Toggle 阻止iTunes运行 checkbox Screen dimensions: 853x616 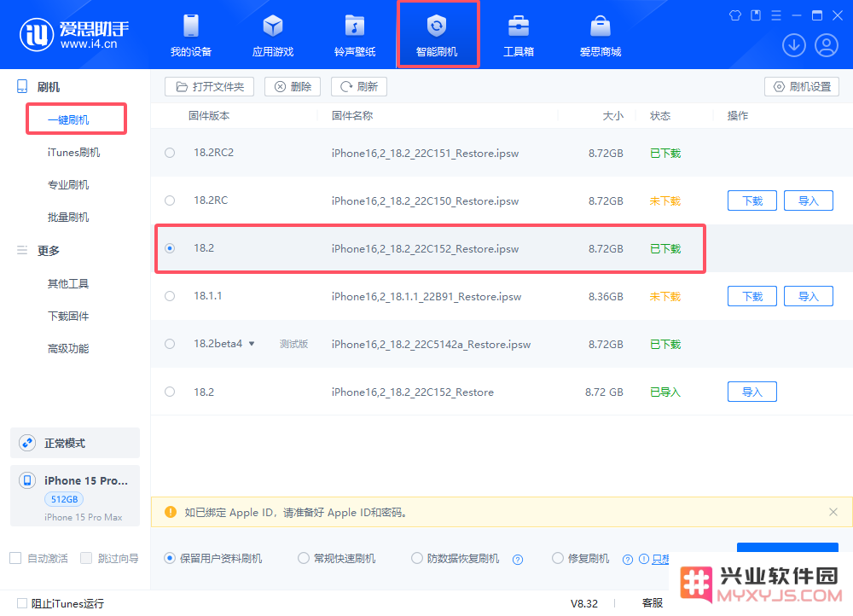22,603
